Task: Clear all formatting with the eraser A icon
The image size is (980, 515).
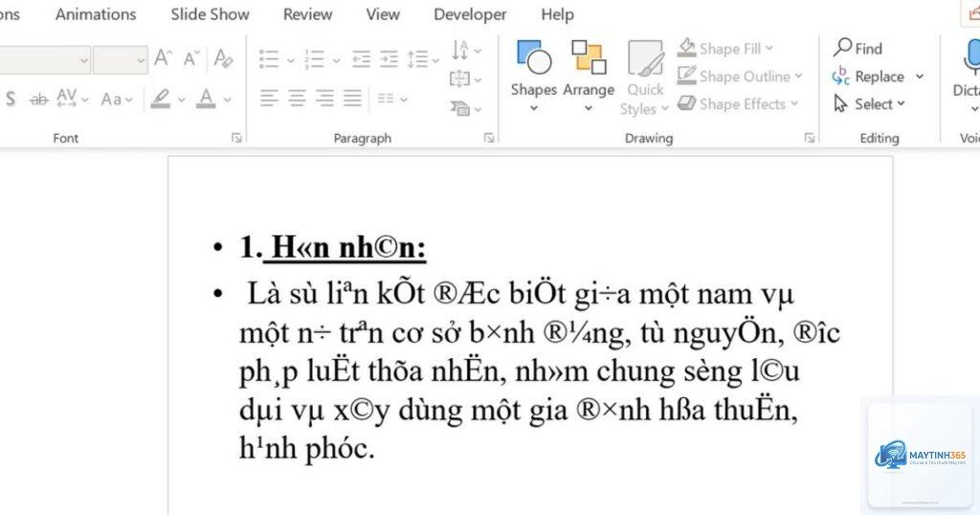Action: point(223,58)
